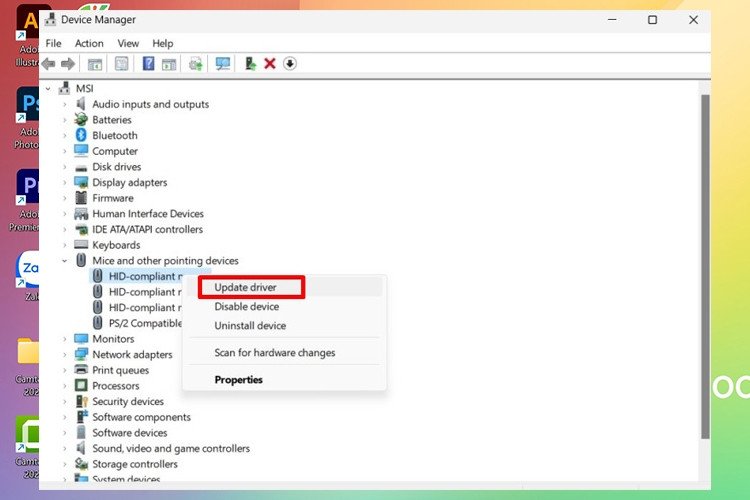Click the Properties sheet toolbar icon
This screenshot has width=750, height=500.
point(121,64)
